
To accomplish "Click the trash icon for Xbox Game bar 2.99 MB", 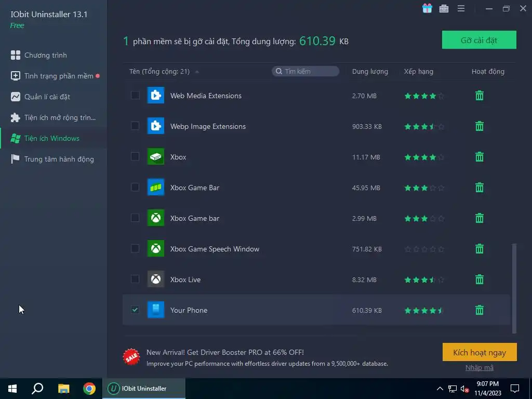I will [480, 218].
